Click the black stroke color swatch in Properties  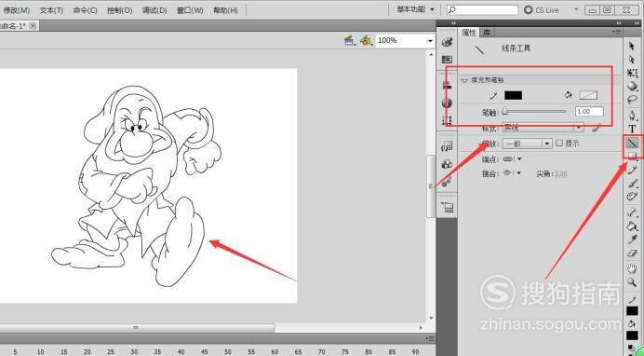(513, 95)
